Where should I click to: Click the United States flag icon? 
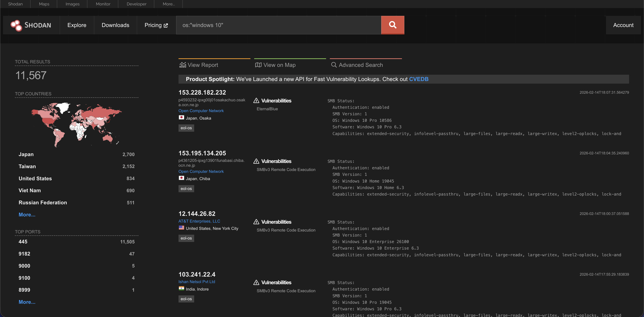[181, 228]
